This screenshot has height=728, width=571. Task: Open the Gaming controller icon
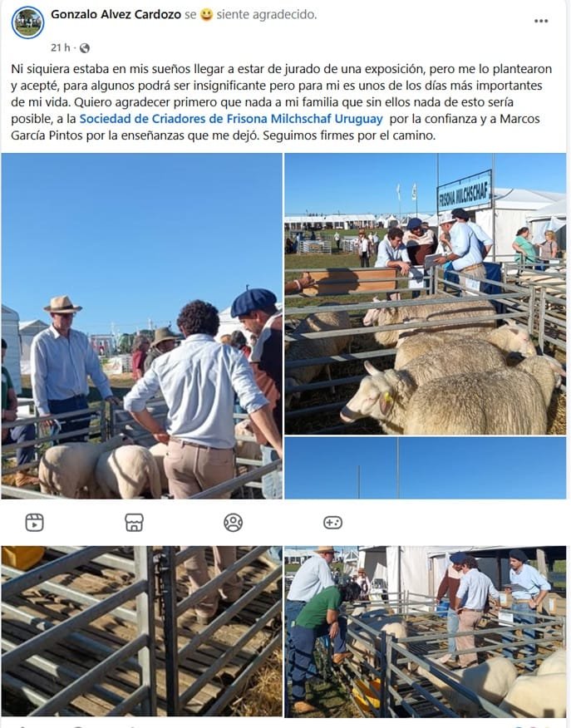(332, 523)
